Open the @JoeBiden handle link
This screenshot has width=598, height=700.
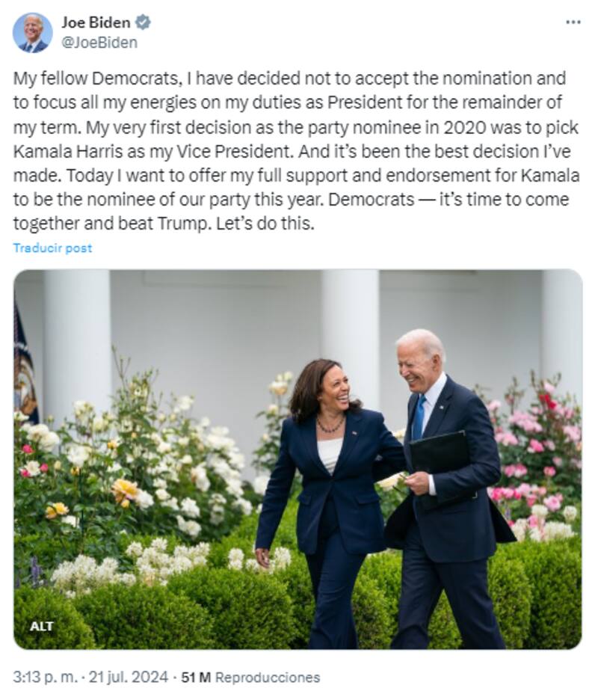[99, 43]
